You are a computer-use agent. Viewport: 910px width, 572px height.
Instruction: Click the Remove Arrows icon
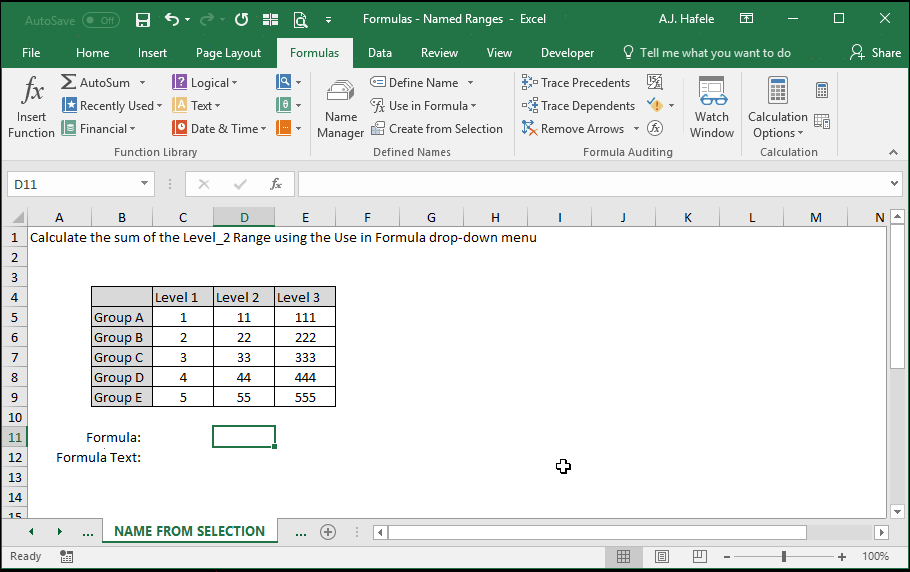pos(529,128)
